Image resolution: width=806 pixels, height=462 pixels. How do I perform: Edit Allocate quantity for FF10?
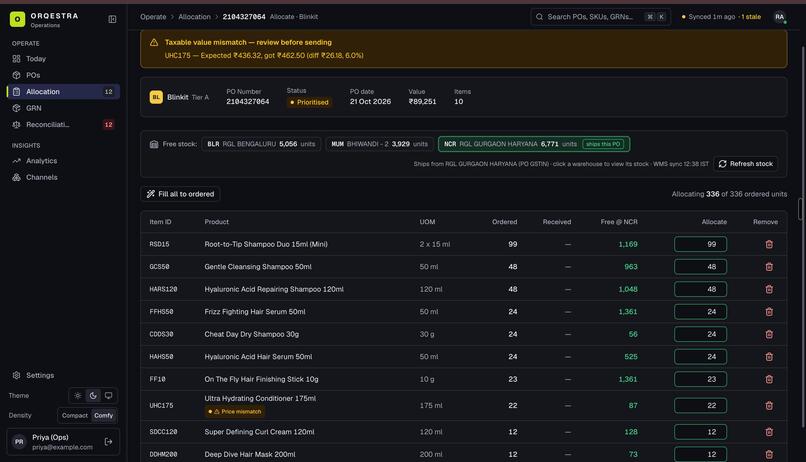pyautogui.click(x=700, y=379)
